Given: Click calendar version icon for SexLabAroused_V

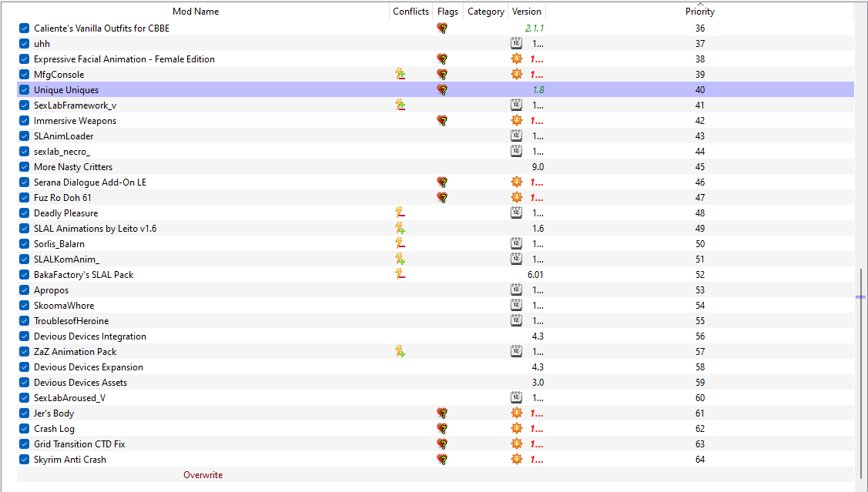Looking at the screenshot, I should coord(516,398).
